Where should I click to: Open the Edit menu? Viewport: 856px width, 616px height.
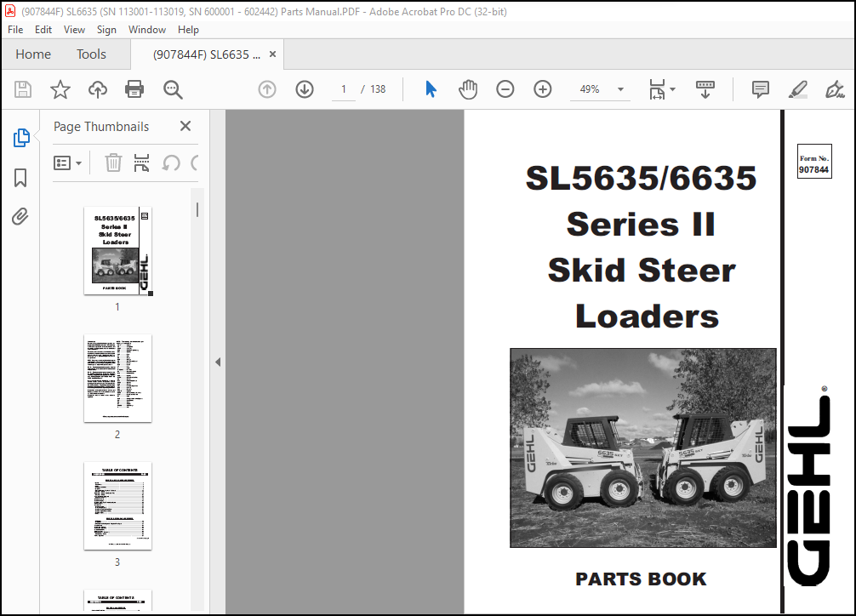coord(43,30)
